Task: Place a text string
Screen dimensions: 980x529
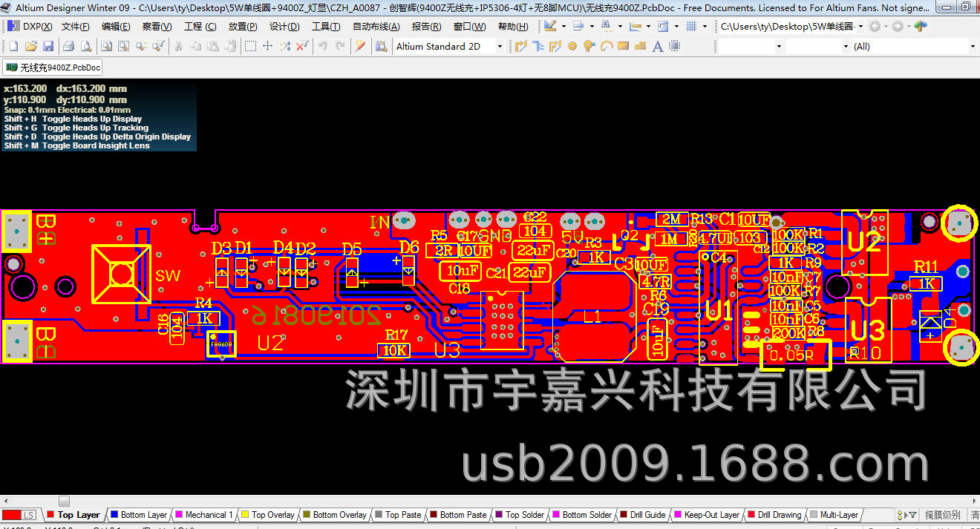Action: (x=658, y=46)
